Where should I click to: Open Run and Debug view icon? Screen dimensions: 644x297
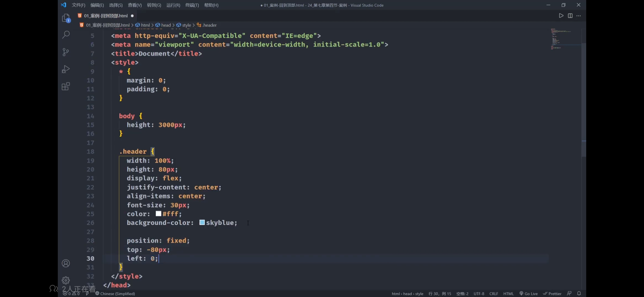66,69
